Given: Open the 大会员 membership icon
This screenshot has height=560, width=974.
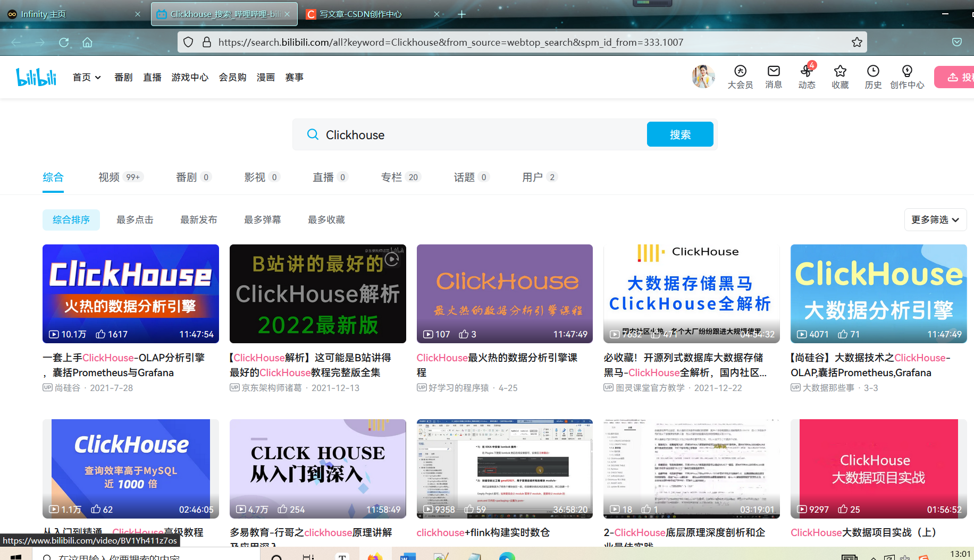Looking at the screenshot, I should 740,77.
